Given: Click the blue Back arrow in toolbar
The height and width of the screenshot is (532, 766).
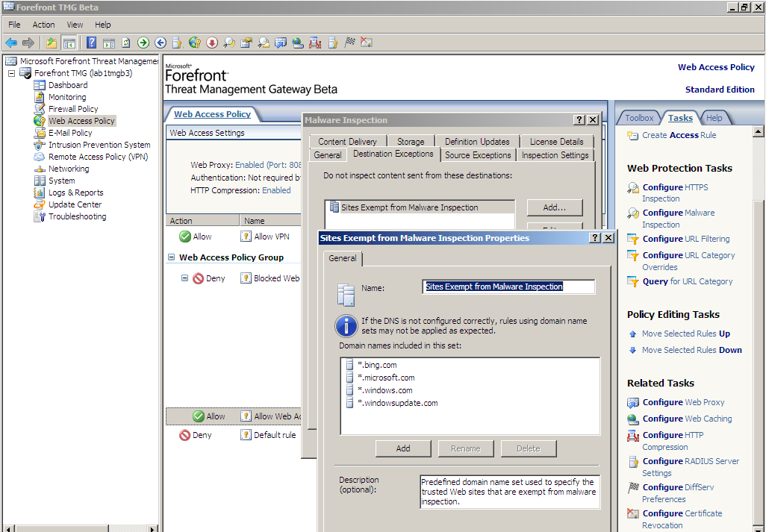Looking at the screenshot, I should (x=10, y=43).
